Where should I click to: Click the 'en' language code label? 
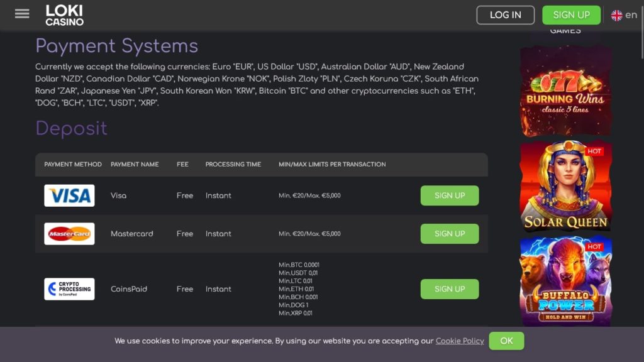[x=631, y=15]
